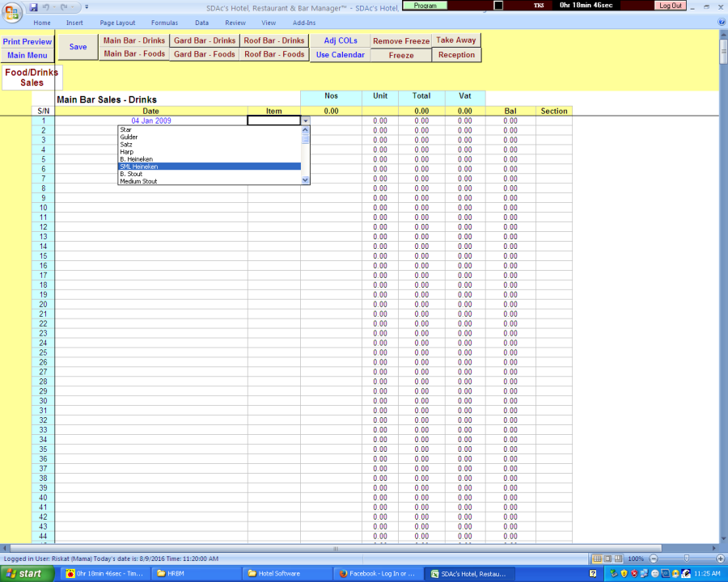Switch to Hotel Software folder taskbar button
The image size is (728, 582).
287,574
